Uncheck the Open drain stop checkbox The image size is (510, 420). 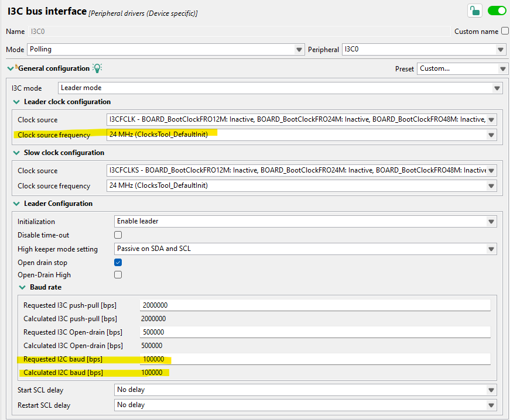118,262
